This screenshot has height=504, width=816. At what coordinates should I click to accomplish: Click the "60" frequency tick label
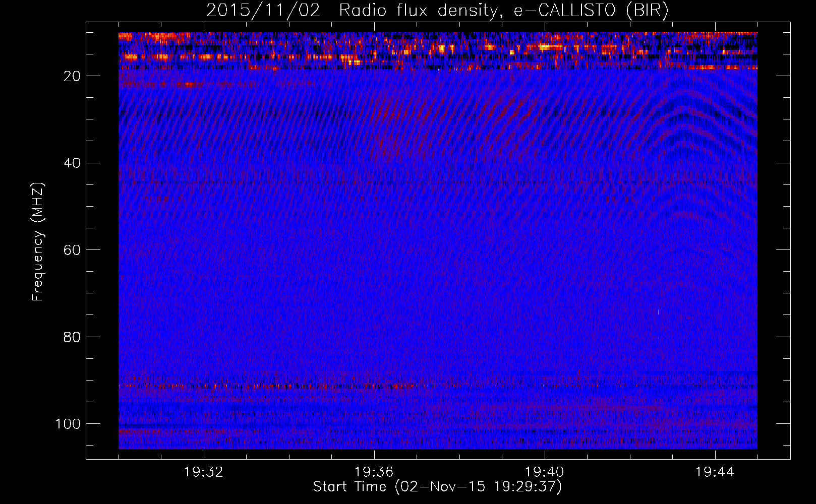pos(72,250)
